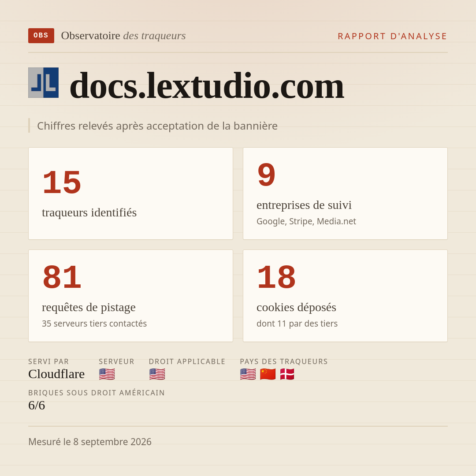Viewport: 476px width, 476px height.
Task: Click the Rapport d'analyse label
Action: coord(393,36)
